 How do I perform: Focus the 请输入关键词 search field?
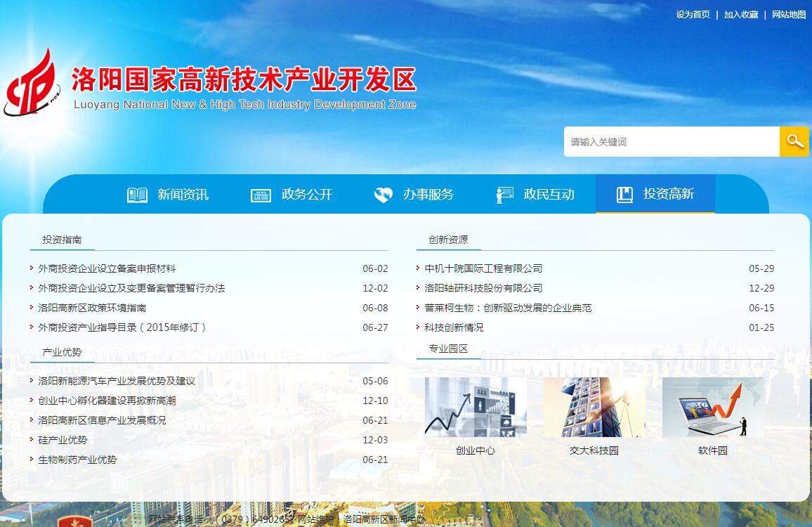pyautogui.click(x=671, y=142)
